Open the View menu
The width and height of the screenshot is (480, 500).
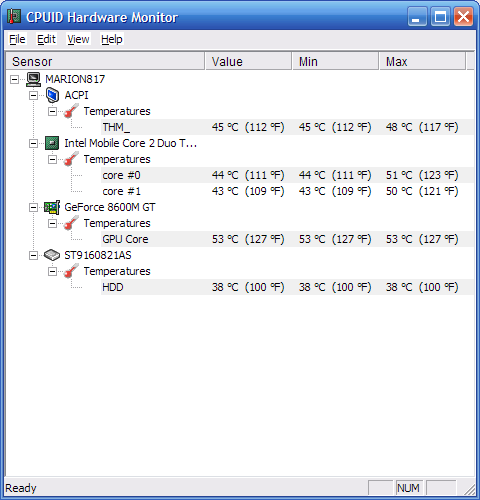click(x=78, y=39)
